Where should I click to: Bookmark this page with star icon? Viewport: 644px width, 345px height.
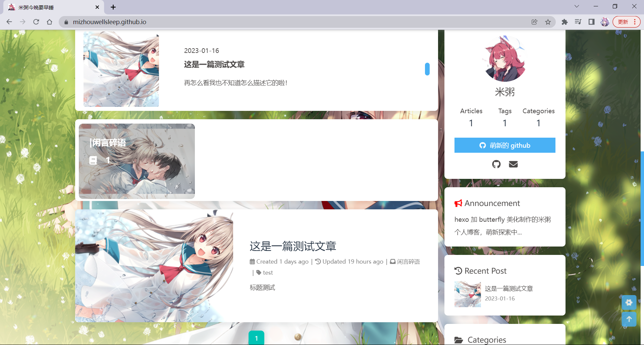(x=548, y=22)
